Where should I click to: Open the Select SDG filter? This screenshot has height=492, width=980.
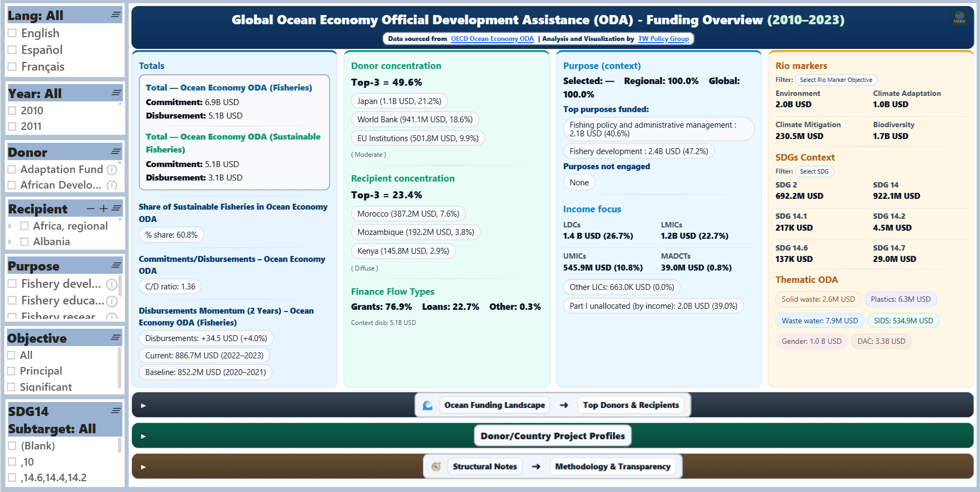pyautogui.click(x=814, y=171)
